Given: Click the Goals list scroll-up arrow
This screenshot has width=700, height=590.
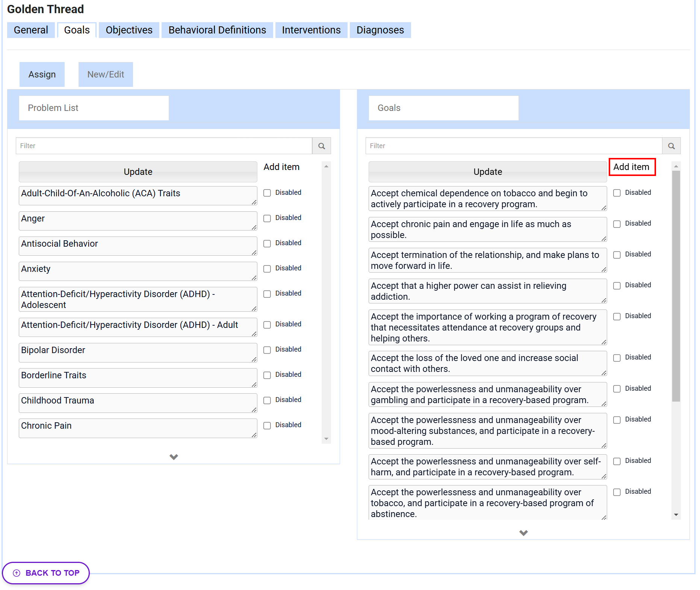Looking at the screenshot, I should tap(676, 166).
